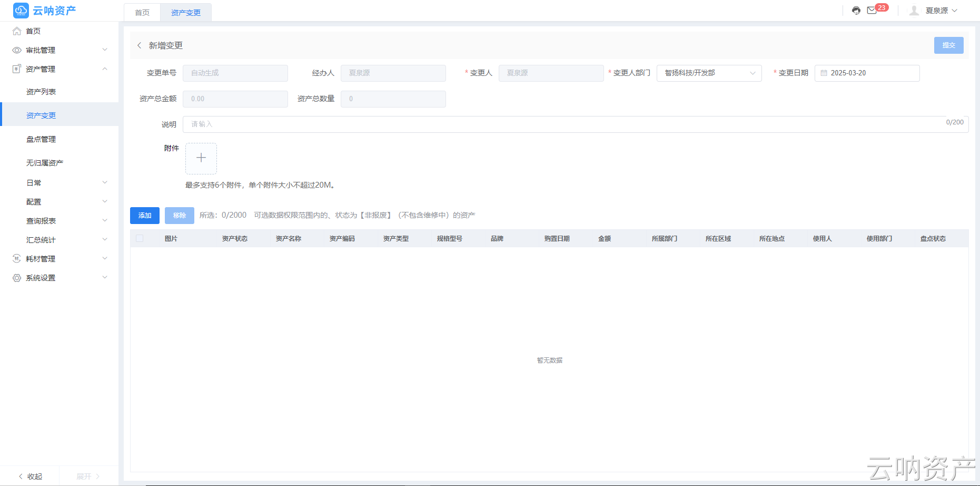The height and width of the screenshot is (486, 980).
Task: Click the 变更日期 date field
Action: pos(867,73)
